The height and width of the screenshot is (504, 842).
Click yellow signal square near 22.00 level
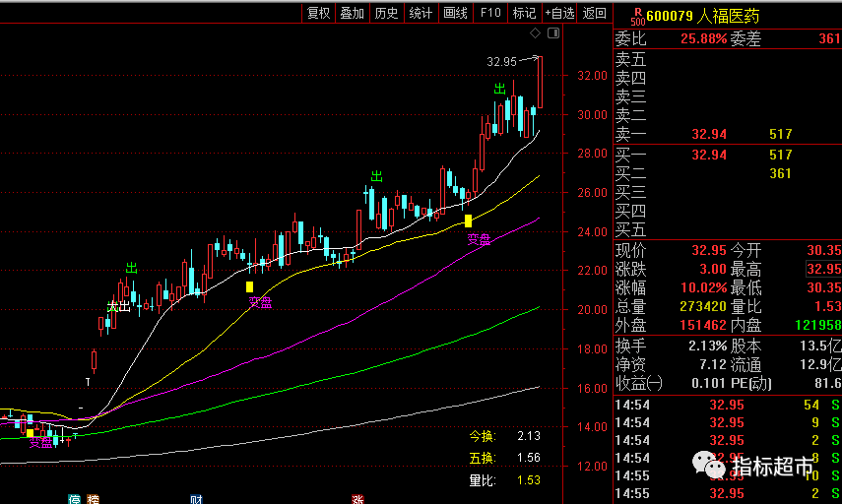tap(250, 287)
